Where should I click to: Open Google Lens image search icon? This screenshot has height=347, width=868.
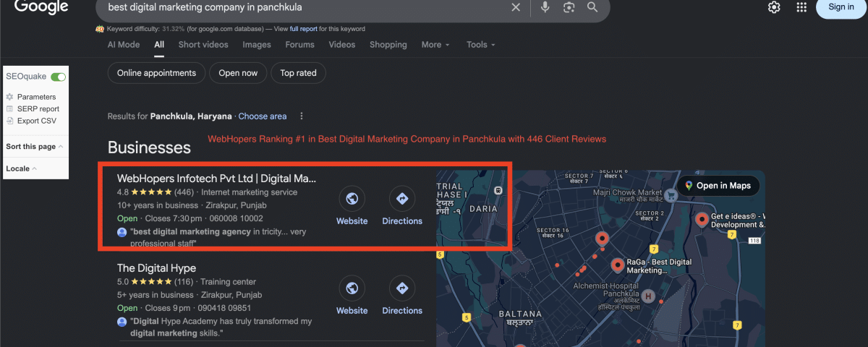tap(569, 7)
